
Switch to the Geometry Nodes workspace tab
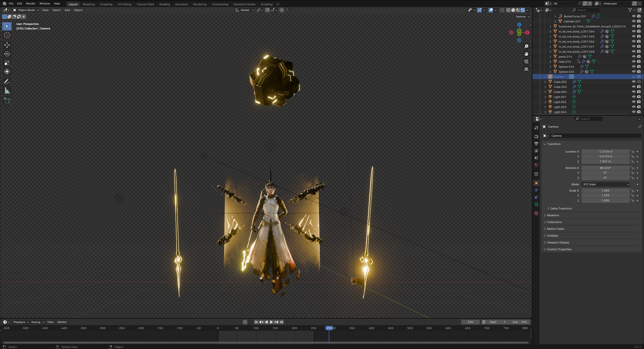[244, 4]
